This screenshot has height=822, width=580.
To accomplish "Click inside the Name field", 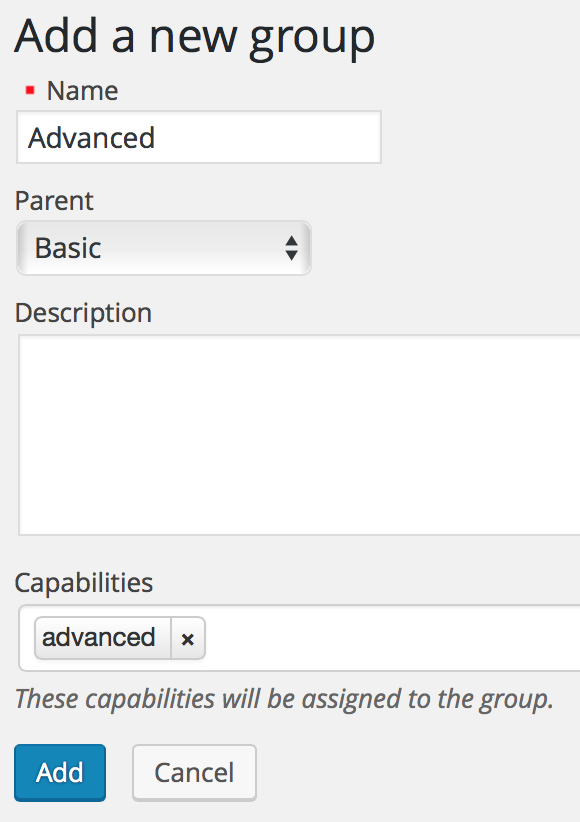I will tap(198, 137).
